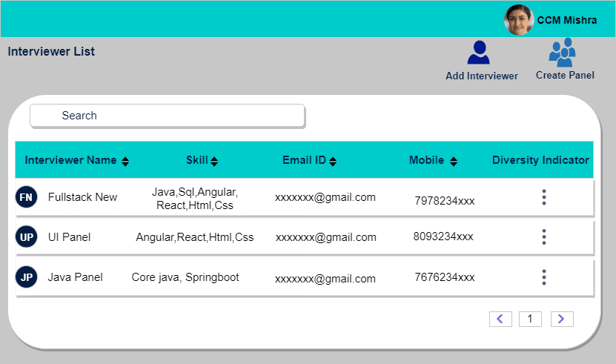This screenshot has width=616, height=364.
Task: Select the UI Panel name
Action: [x=69, y=237]
